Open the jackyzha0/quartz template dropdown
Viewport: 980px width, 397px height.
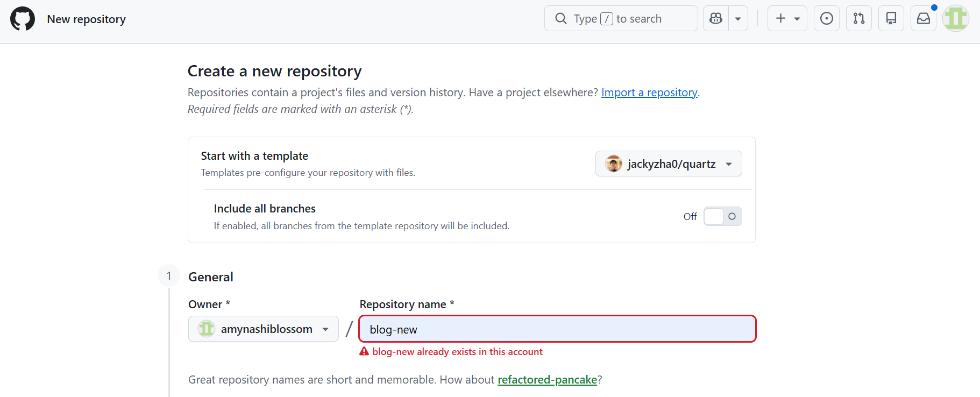point(669,164)
